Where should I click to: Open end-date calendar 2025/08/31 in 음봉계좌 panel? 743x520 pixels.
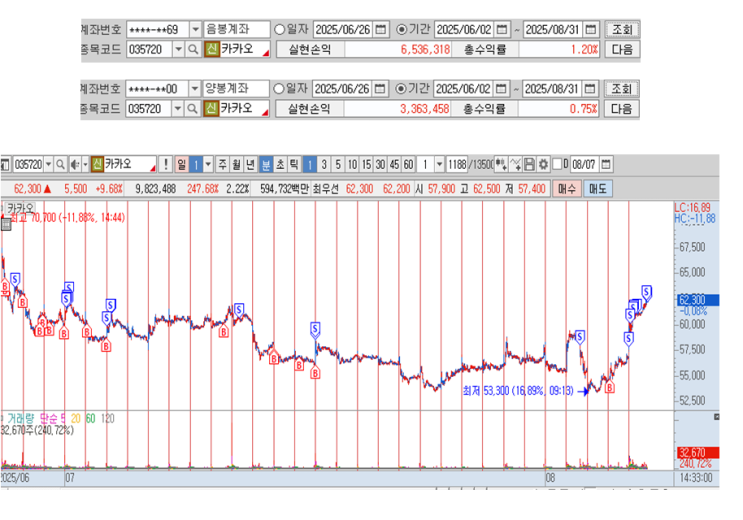point(590,29)
